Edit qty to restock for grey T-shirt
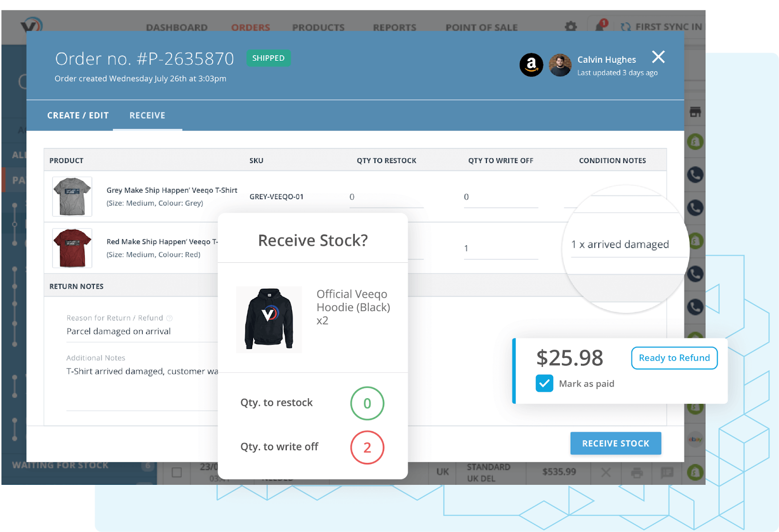The width and height of the screenshot is (779, 532). (x=386, y=197)
